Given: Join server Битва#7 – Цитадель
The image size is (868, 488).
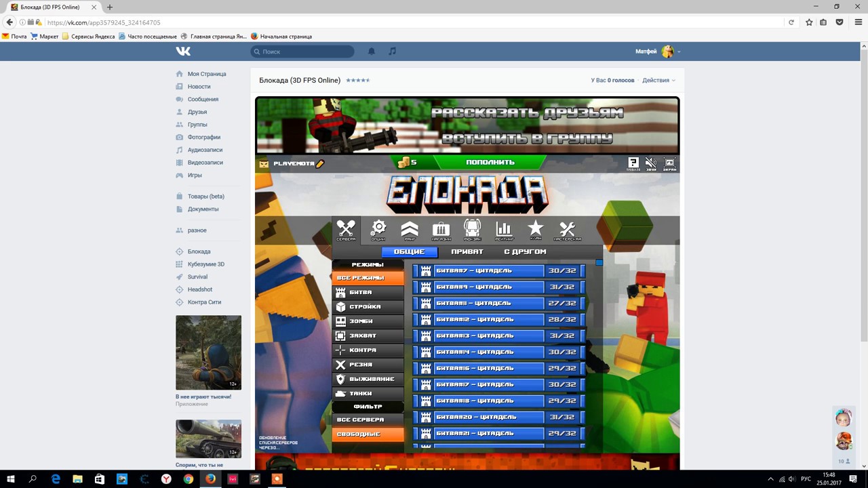Looking at the screenshot, I should pyautogui.click(x=498, y=270).
